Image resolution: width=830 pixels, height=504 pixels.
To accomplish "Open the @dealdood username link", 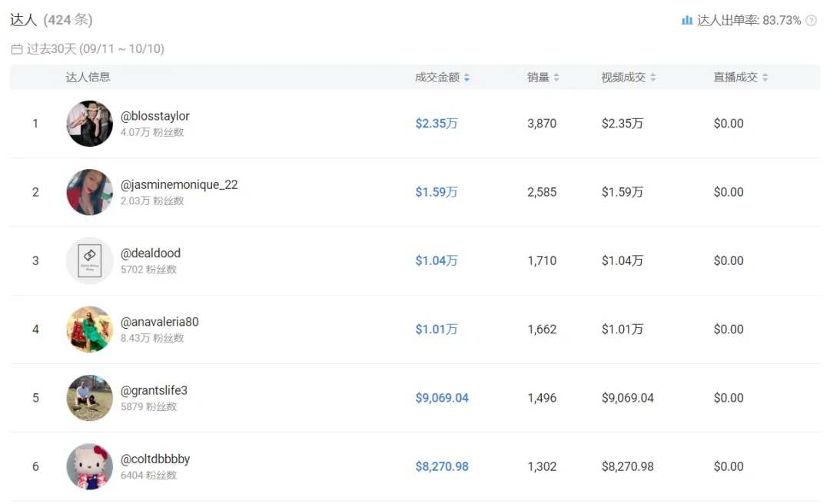I will pos(151,253).
